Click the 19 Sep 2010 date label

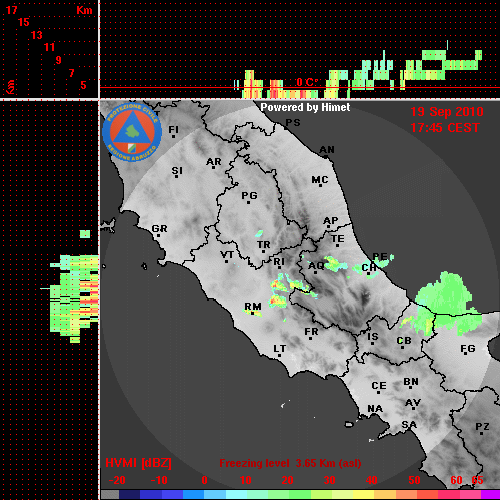(x=447, y=112)
